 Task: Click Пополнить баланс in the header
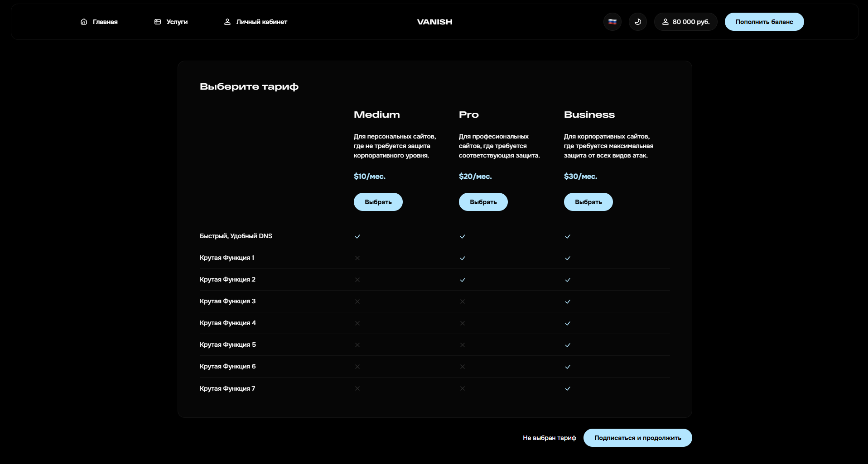[x=764, y=21]
